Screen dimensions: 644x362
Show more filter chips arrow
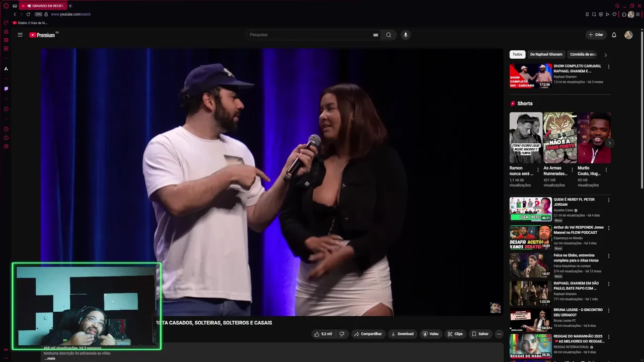click(x=605, y=55)
